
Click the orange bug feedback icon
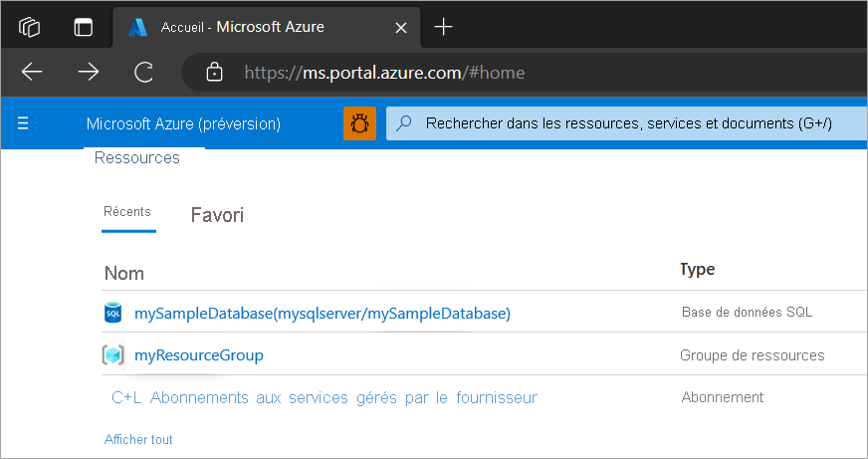[x=359, y=123]
